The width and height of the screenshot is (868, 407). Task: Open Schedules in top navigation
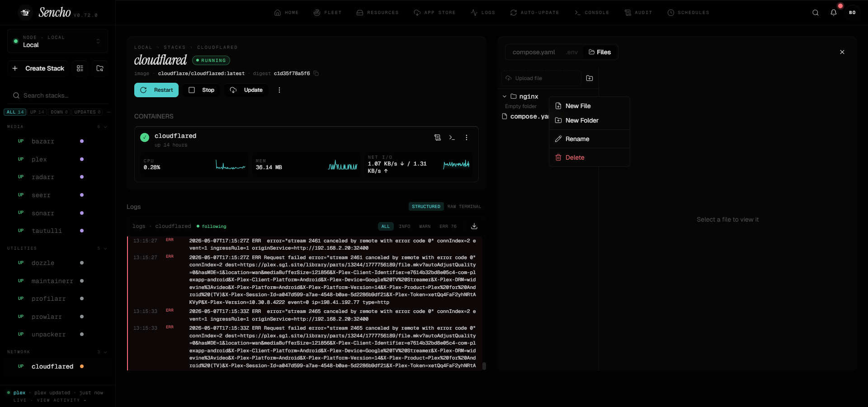[x=689, y=13]
